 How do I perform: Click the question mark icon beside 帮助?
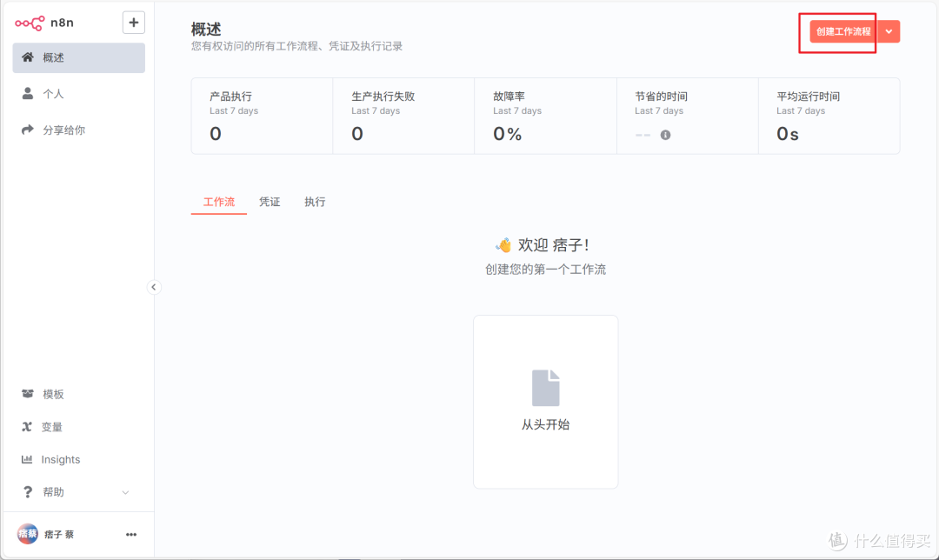tap(28, 491)
